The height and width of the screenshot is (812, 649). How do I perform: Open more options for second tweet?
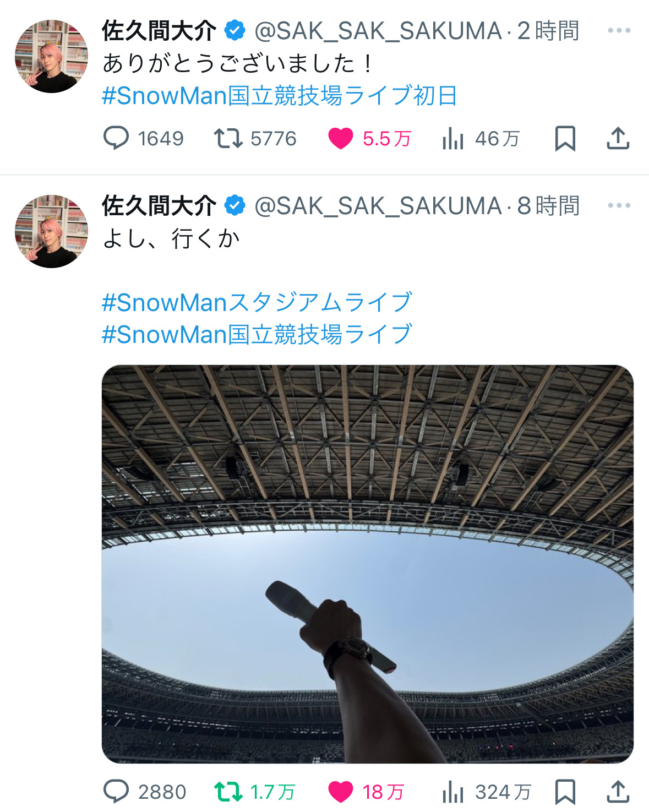point(619,205)
